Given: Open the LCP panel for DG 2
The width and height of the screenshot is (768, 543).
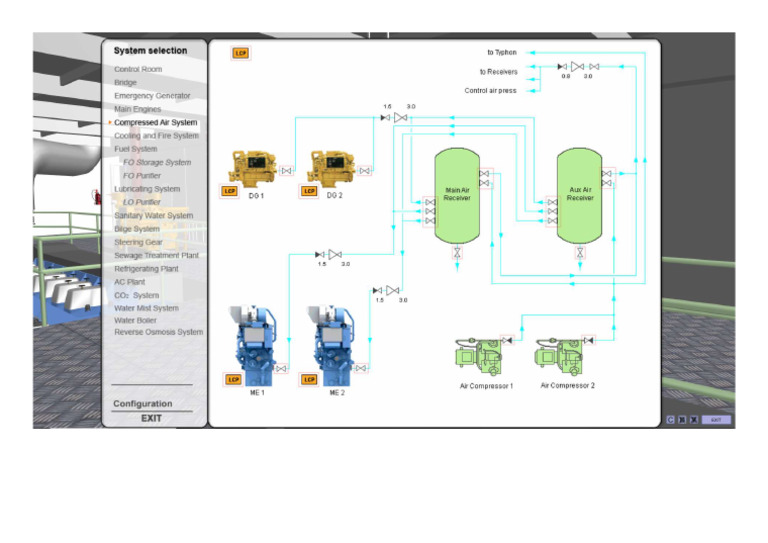Looking at the screenshot, I should click(309, 190).
